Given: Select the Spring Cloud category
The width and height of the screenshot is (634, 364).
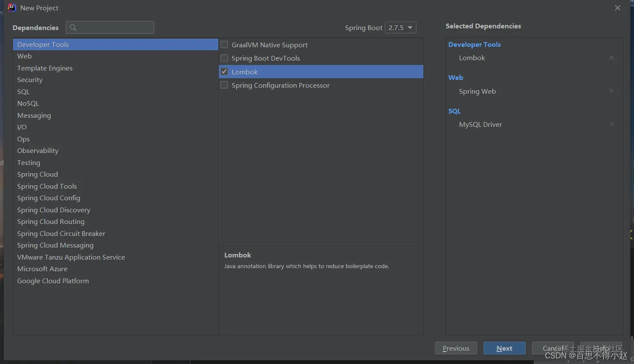Looking at the screenshot, I should coord(116,174).
